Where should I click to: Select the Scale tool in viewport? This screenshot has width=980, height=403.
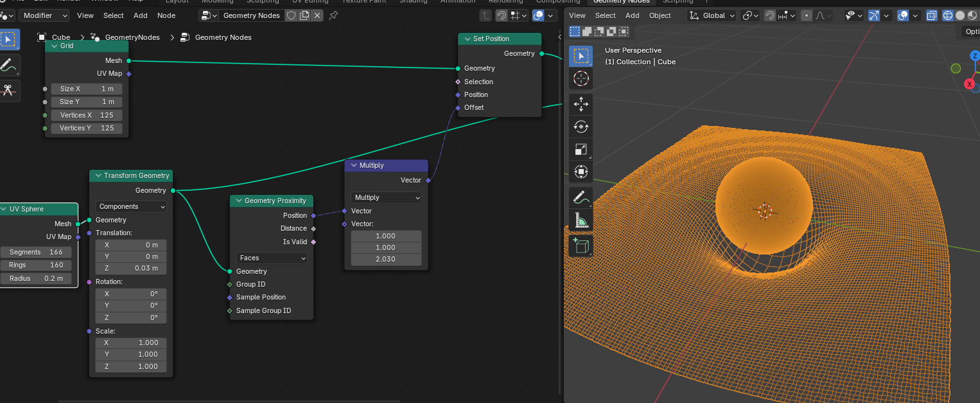point(581,149)
